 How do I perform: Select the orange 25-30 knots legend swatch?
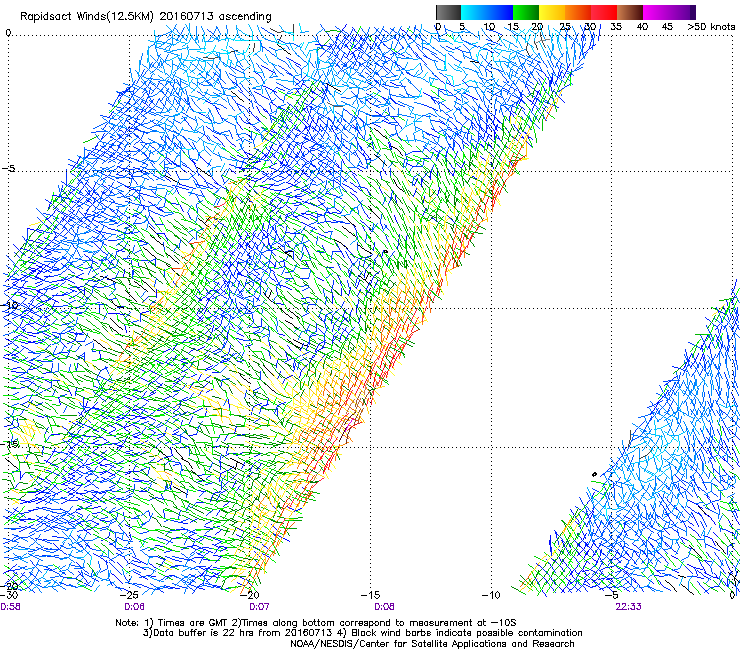tap(578, 12)
